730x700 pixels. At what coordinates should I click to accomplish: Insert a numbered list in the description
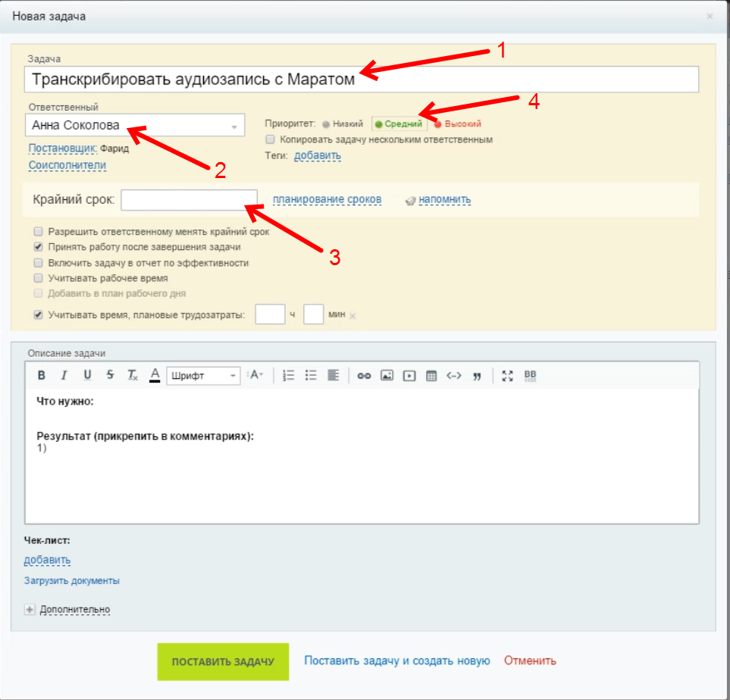(288, 375)
